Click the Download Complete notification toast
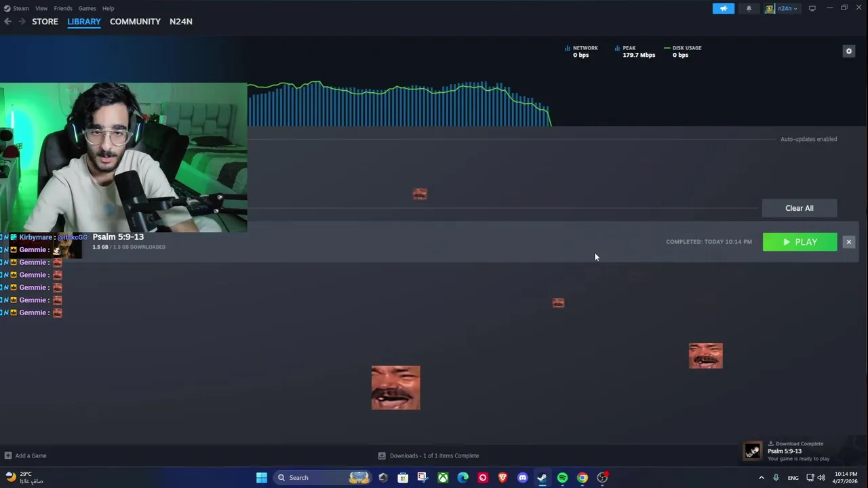The width and height of the screenshot is (868, 488). [x=800, y=451]
